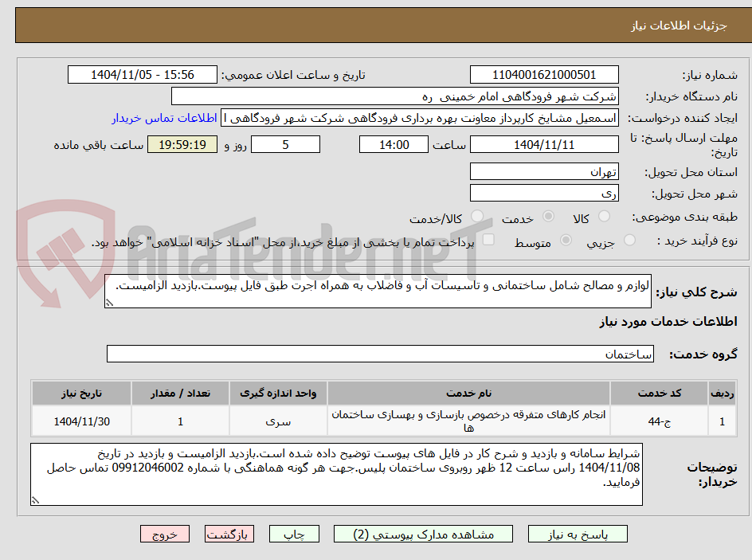Click the unit cell سری
752x560 pixels.
point(278,421)
